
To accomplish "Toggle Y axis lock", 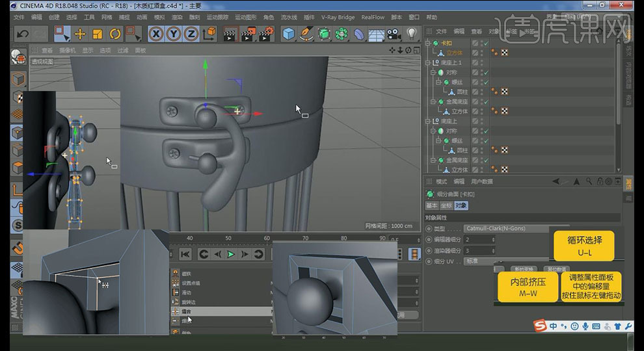I will point(174,34).
